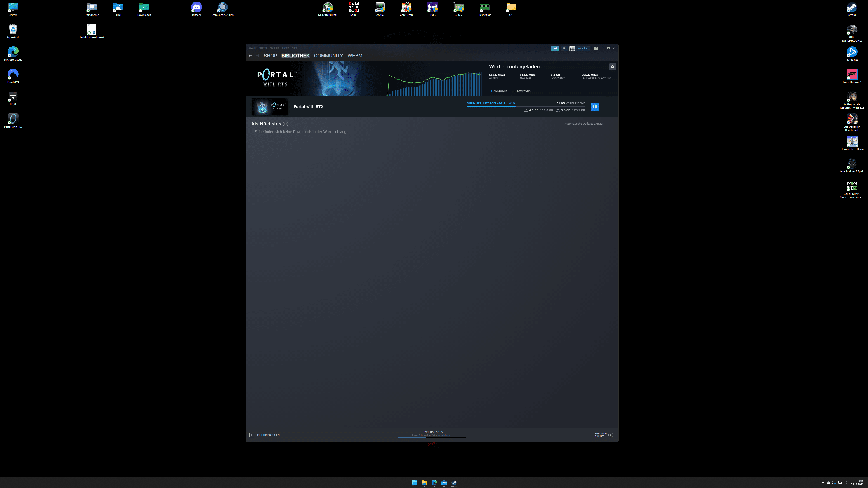The height and width of the screenshot is (488, 868).
Task: Open Kena Bridge of Spirits icon
Action: pos(852,166)
